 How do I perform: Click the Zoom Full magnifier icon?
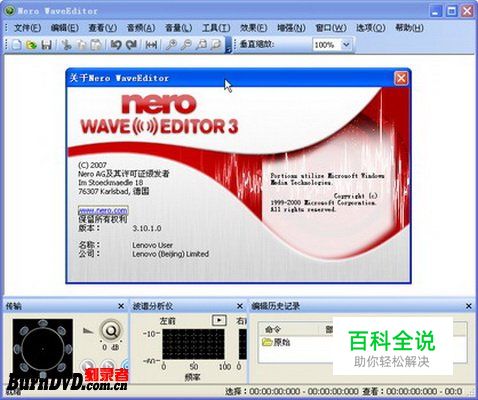(x=216, y=45)
